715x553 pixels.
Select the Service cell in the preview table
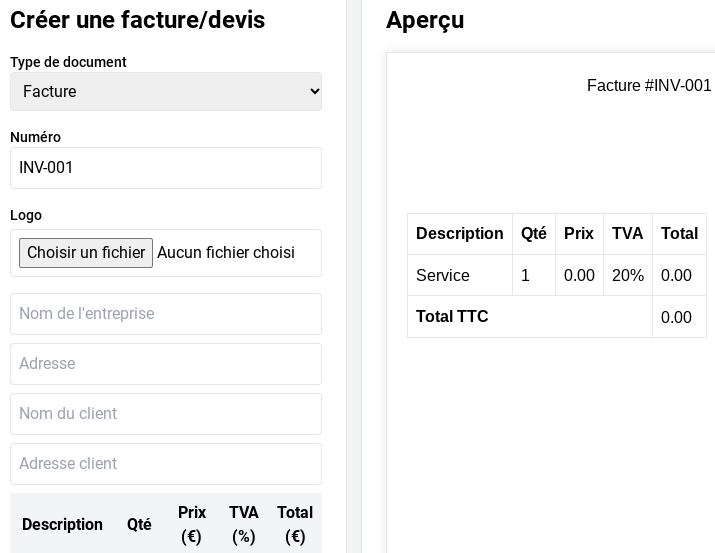pos(443,275)
